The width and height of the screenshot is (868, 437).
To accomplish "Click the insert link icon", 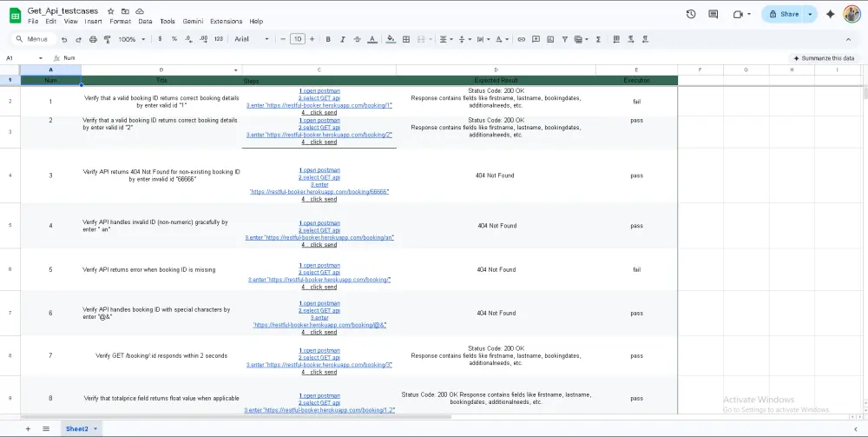I will [x=521, y=39].
